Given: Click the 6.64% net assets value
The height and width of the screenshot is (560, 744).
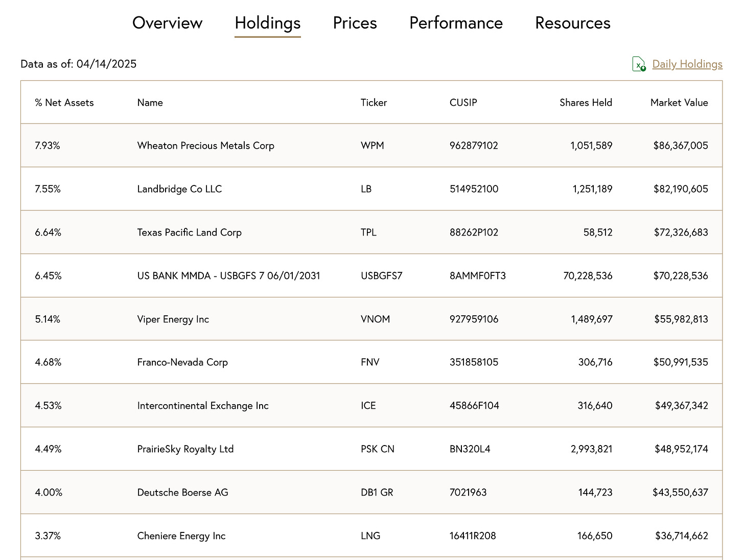Looking at the screenshot, I should (x=48, y=232).
